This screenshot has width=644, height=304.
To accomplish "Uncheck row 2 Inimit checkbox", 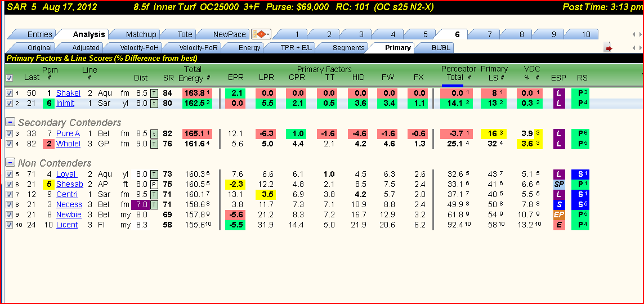I will 9,103.
